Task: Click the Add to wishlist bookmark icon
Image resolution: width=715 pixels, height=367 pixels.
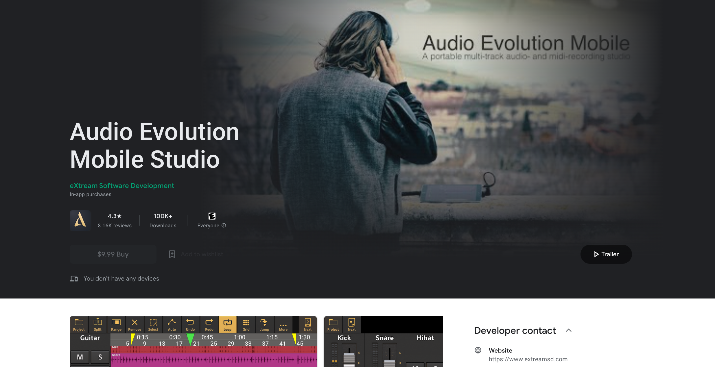Action: (x=172, y=254)
